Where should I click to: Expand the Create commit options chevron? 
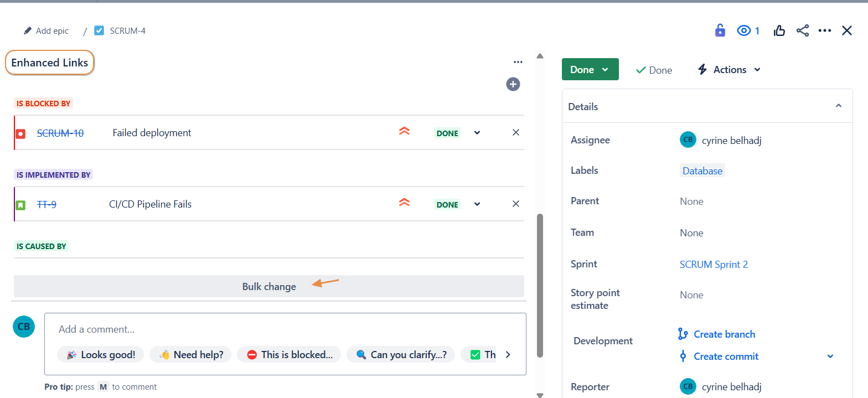click(830, 356)
